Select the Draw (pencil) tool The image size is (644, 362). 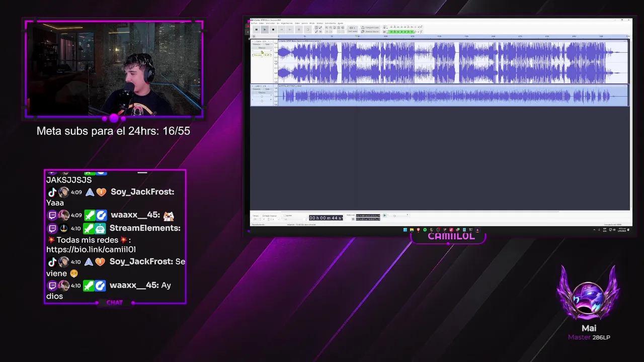(316, 32)
